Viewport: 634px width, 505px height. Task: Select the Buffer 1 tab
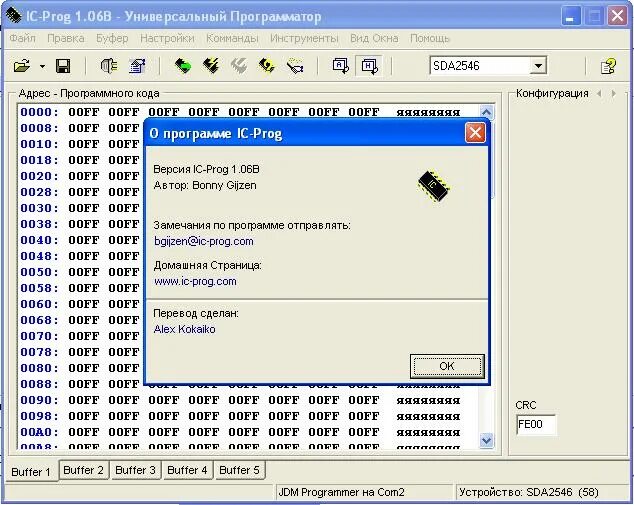tap(31, 472)
